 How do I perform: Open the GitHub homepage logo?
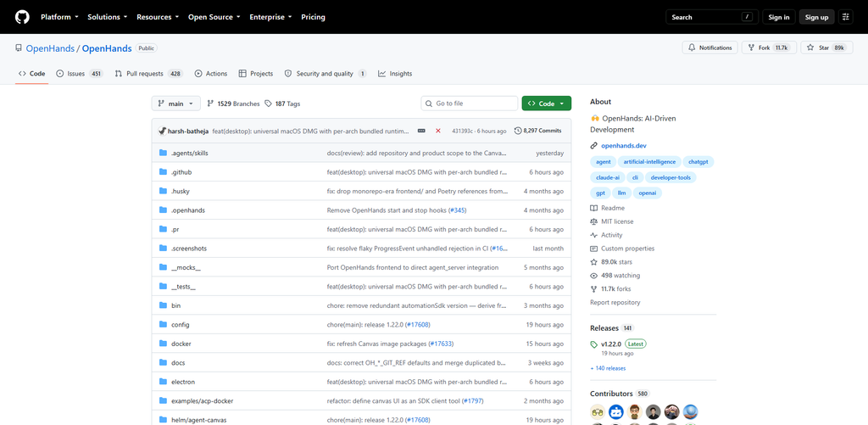coord(22,17)
